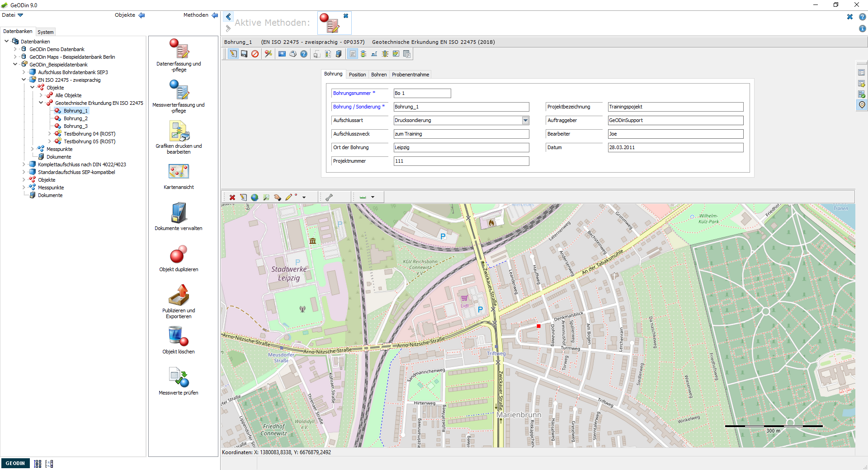Click the yellow borehole construction toolbar icon
868x470 pixels.
(x=385, y=54)
